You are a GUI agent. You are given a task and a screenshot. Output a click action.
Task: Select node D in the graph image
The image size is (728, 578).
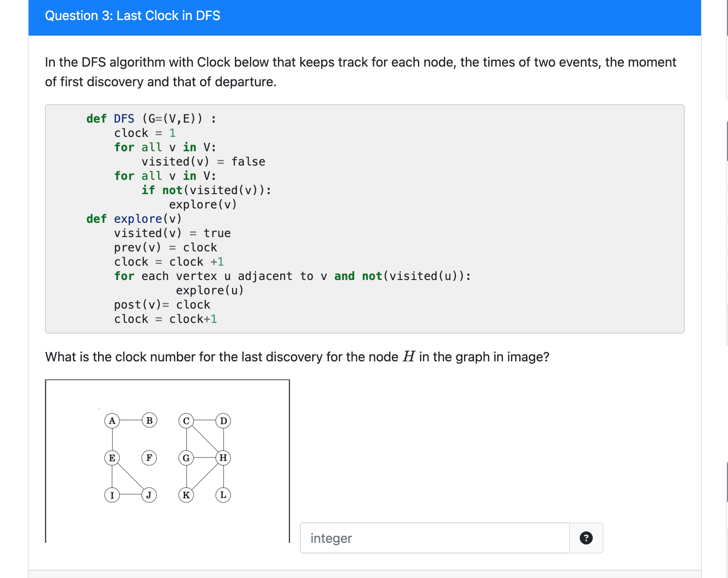pyautogui.click(x=223, y=421)
